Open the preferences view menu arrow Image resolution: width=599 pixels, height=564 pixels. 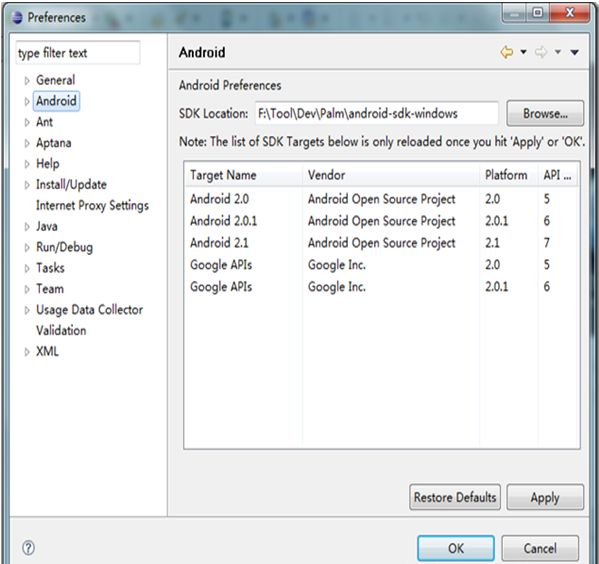coord(575,52)
